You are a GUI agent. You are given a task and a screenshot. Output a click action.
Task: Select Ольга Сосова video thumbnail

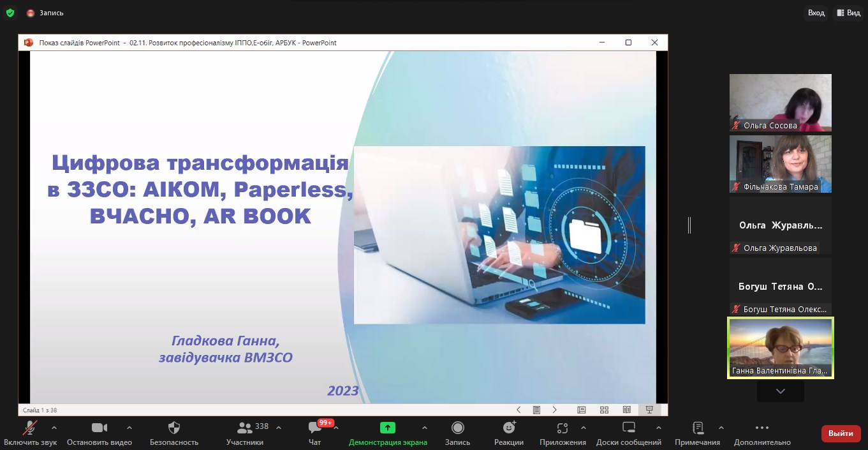coord(781,103)
